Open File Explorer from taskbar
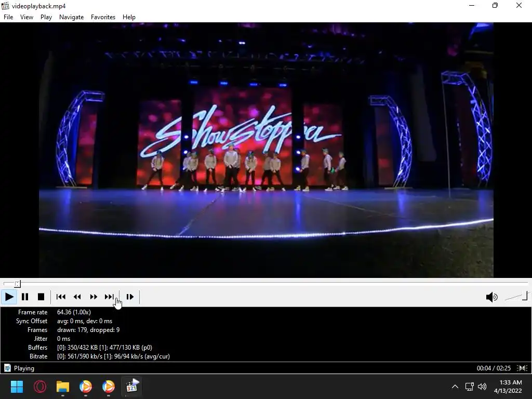Screen dimensions: 532x399 63,387
